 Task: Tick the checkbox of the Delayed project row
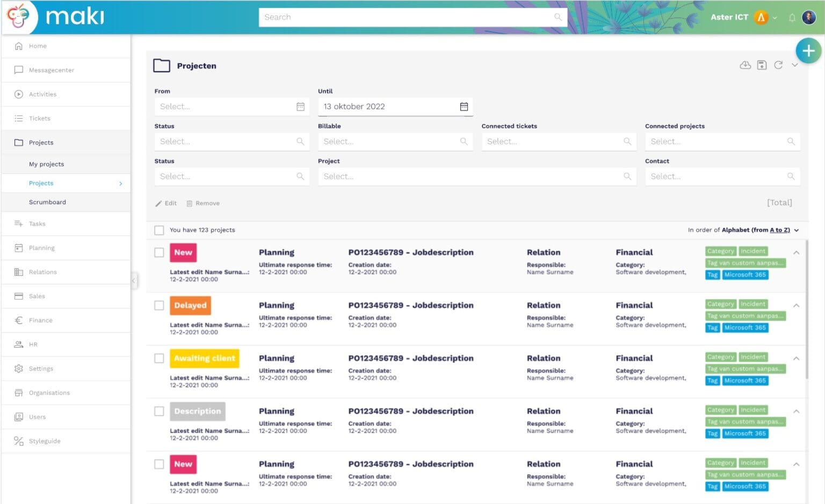tap(159, 305)
